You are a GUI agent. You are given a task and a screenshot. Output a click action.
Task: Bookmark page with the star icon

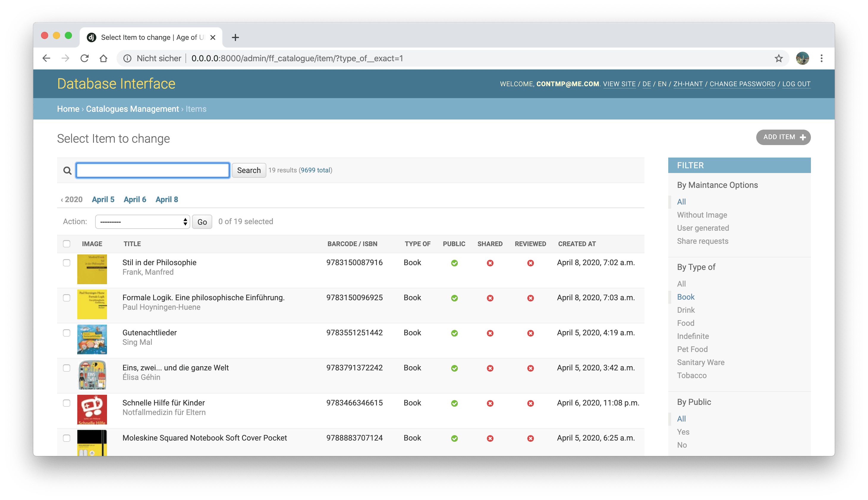tap(779, 58)
